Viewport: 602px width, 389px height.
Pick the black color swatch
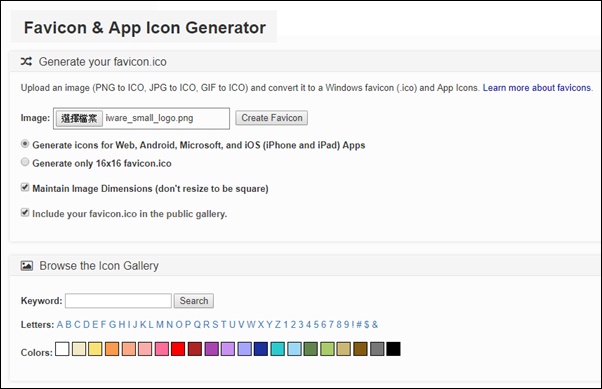coord(393,349)
